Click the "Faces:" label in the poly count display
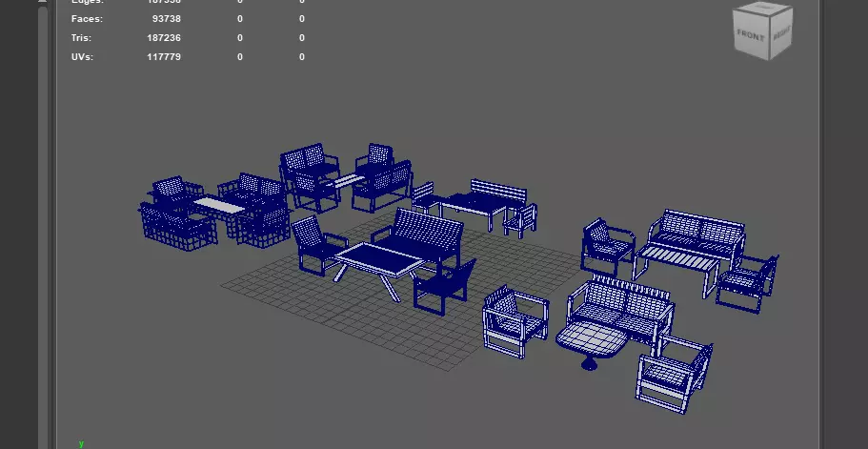The width and height of the screenshot is (868, 449). pos(87,19)
